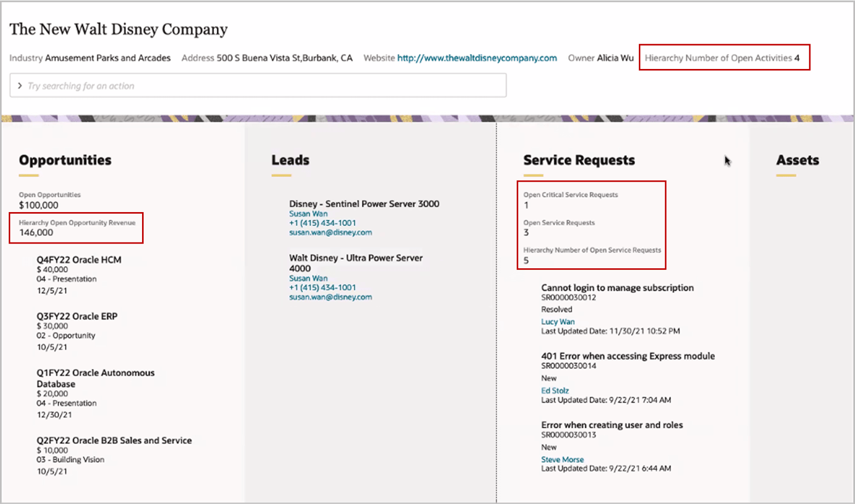Click the Open Opportunities value '$100,000'
855x504 pixels.
coord(39,205)
